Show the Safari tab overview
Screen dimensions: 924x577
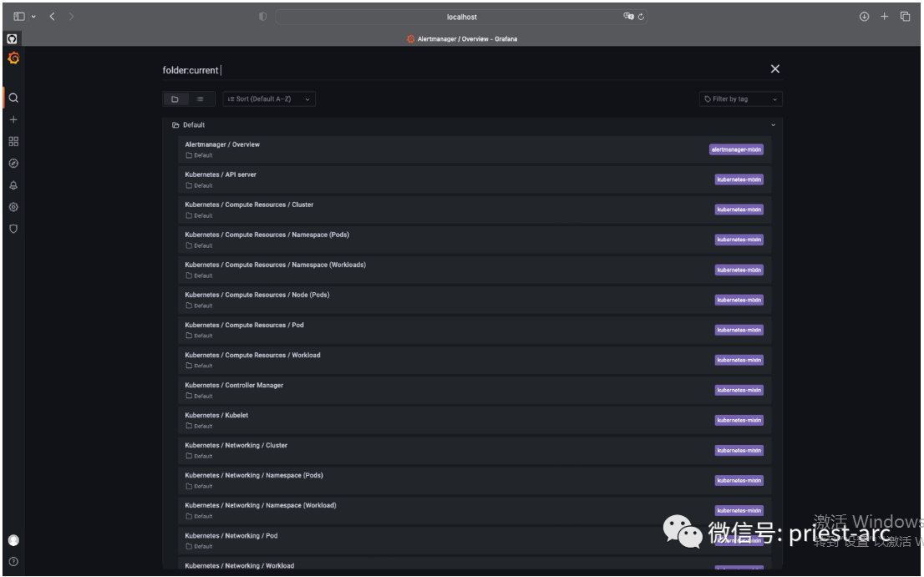click(x=905, y=17)
